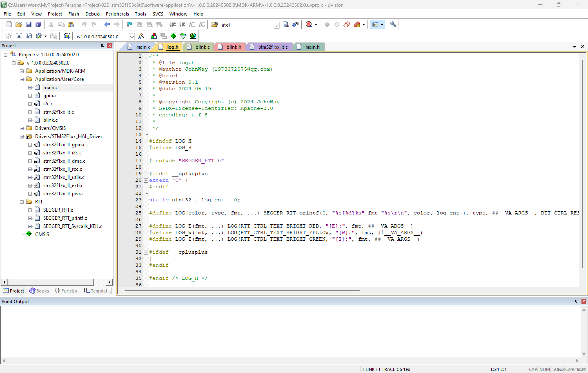Click the Save All files icon
This screenshot has width=588, height=373.
(38, 25)
